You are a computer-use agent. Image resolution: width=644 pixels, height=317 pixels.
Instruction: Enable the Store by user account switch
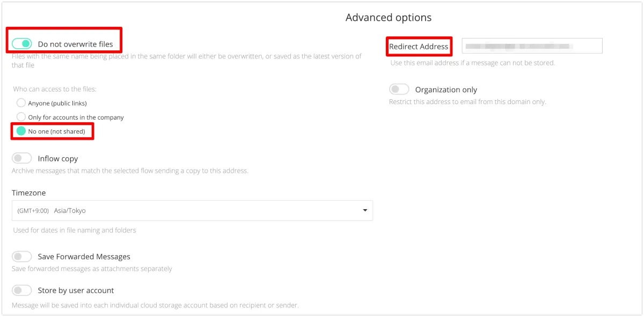coord(22,290)
